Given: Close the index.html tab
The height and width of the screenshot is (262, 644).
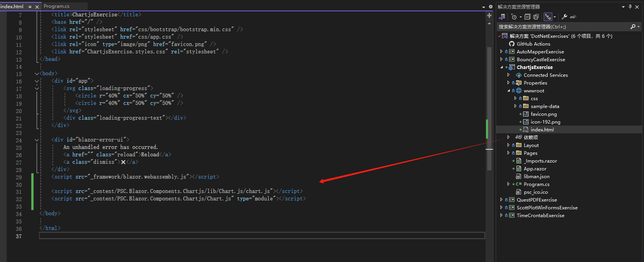Looking at the screenshot, I should coord(37,7).
